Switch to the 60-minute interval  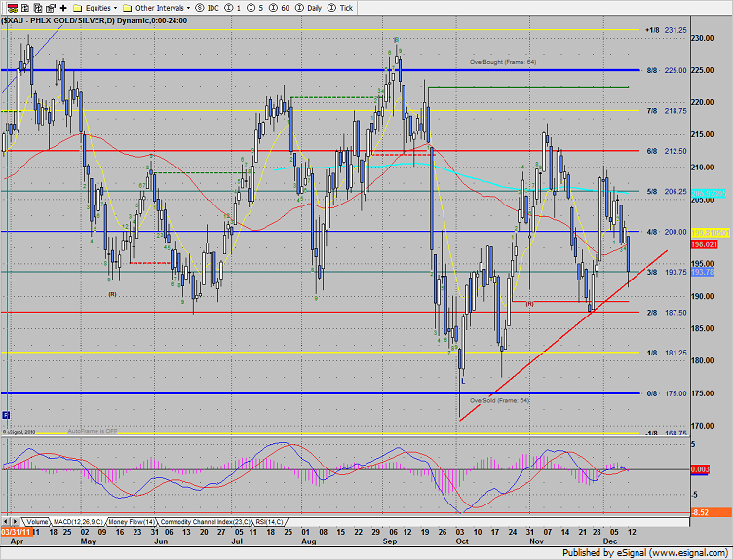280,8
